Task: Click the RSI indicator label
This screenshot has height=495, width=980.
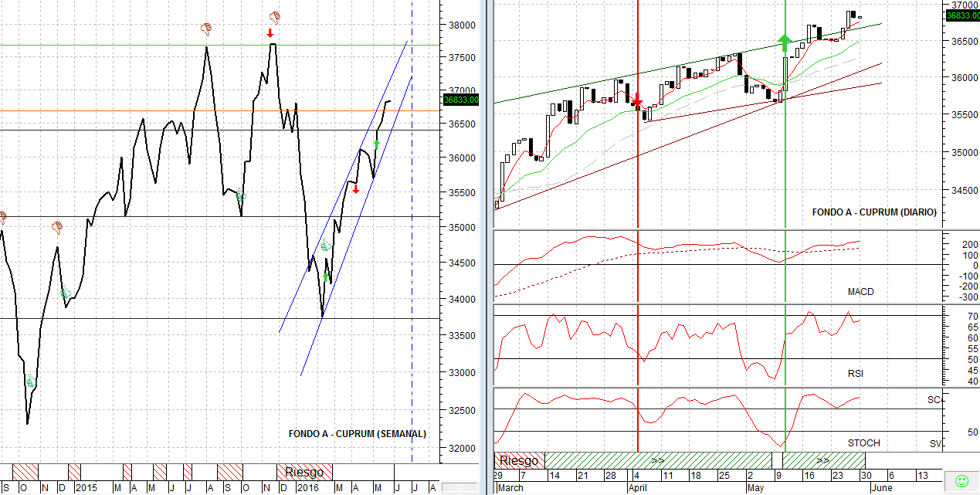Action: pos(856,374)
